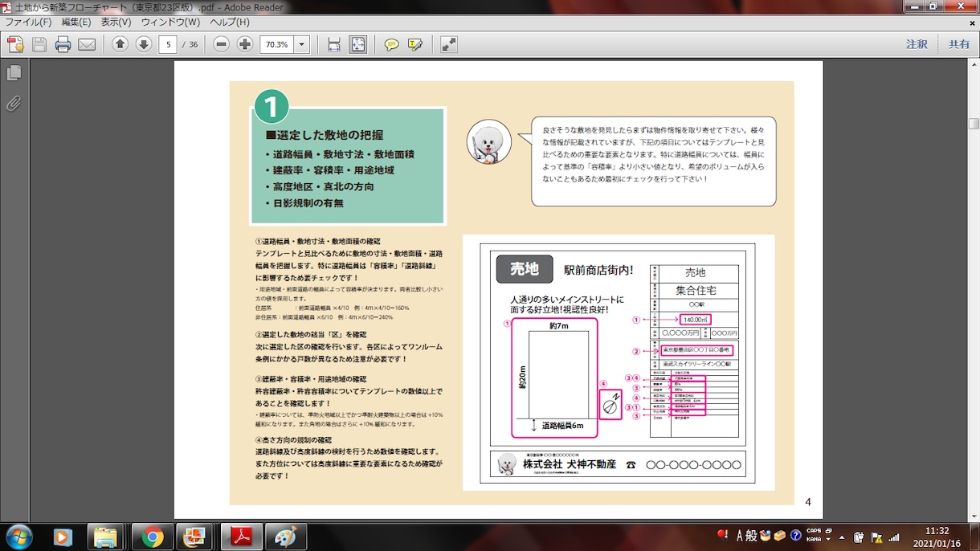Select the highlight text tool
980x551 pixels.
(415, 44)
